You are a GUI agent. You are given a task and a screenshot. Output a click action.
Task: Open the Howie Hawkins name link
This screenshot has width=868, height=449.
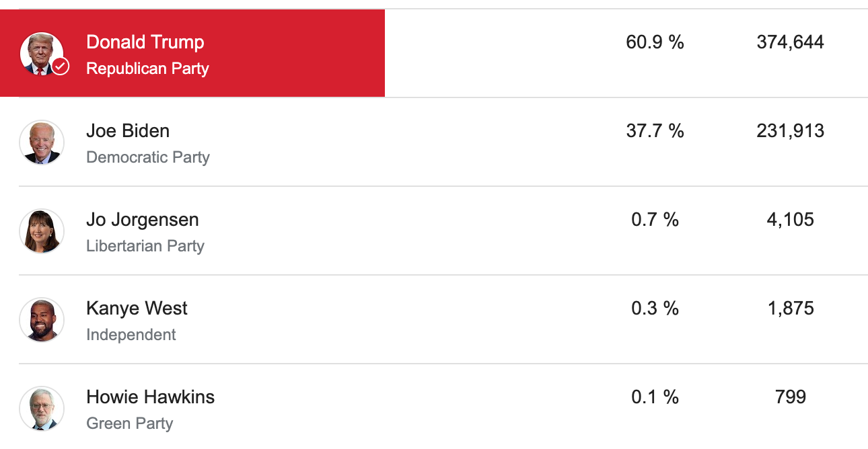click(x=151, y=397)
